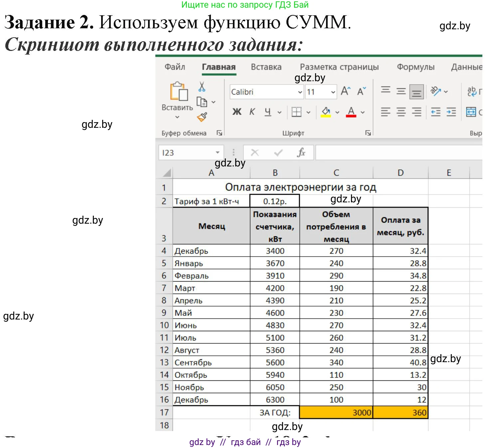Open the Данные tab
This screenshot has width=491, height=448.
[466, 67]
